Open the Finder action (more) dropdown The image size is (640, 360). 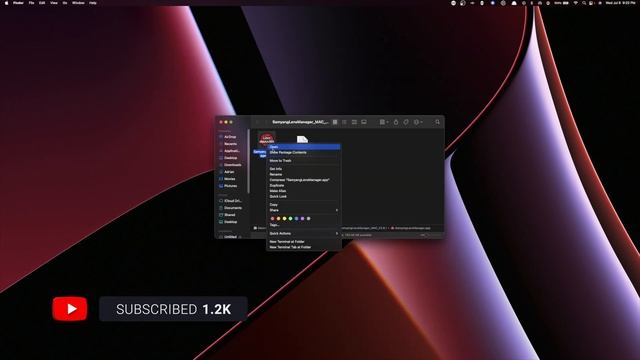coord(418,122)
